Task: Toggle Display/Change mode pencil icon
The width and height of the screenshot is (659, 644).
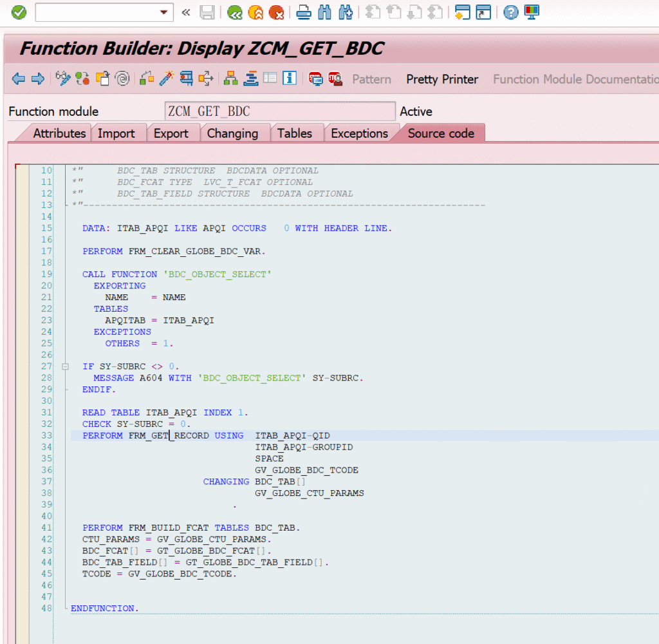Action: pyautogui.click(x=62, y=79)
